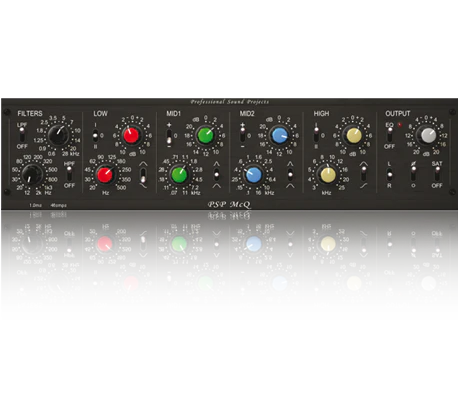Flip the L/R channel switch
This screenshot has width=460, height=416.
[389, 174]
